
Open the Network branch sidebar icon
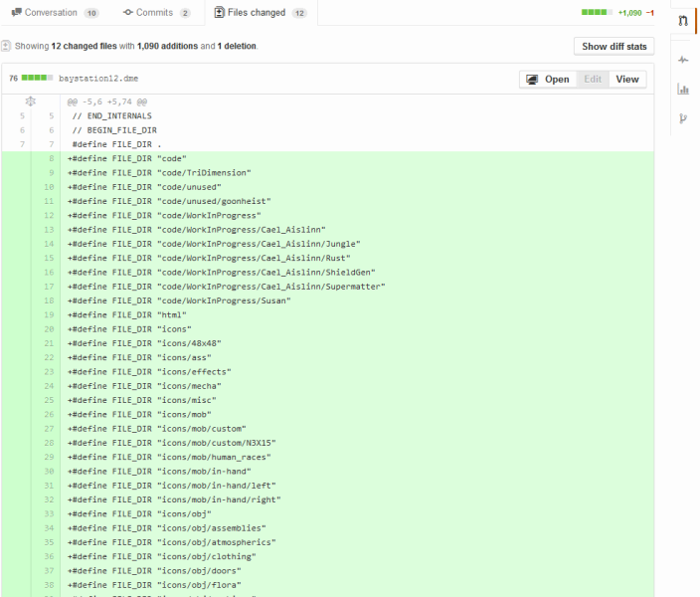(683, 118)
